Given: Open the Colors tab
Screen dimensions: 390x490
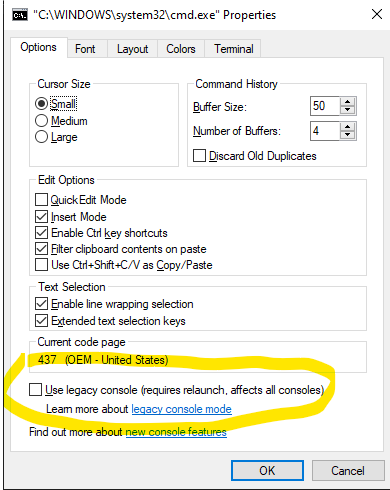Looking at the screenshot, I should coord(181,49).
